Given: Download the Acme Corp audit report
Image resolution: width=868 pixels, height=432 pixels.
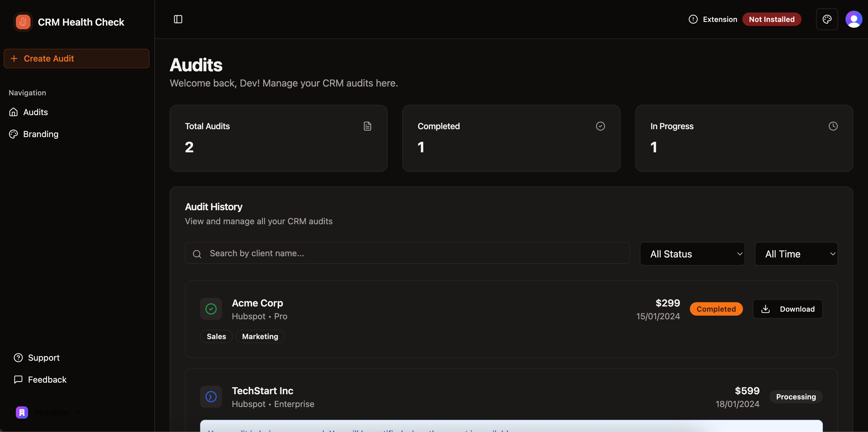Looking at the screenshot, I should (787, 309).
